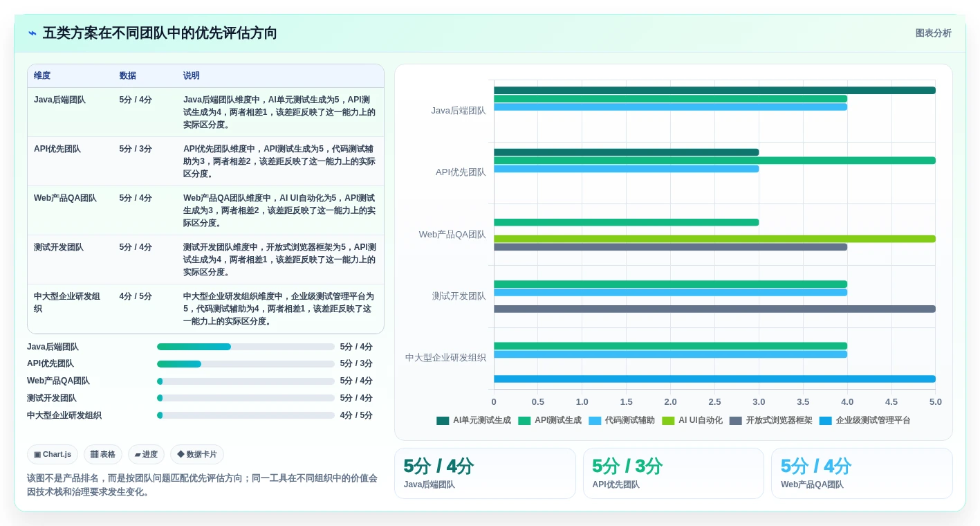Screen dimensions: 980x526
Task: Click the 图表分析 label at top right
Action: 933,33
